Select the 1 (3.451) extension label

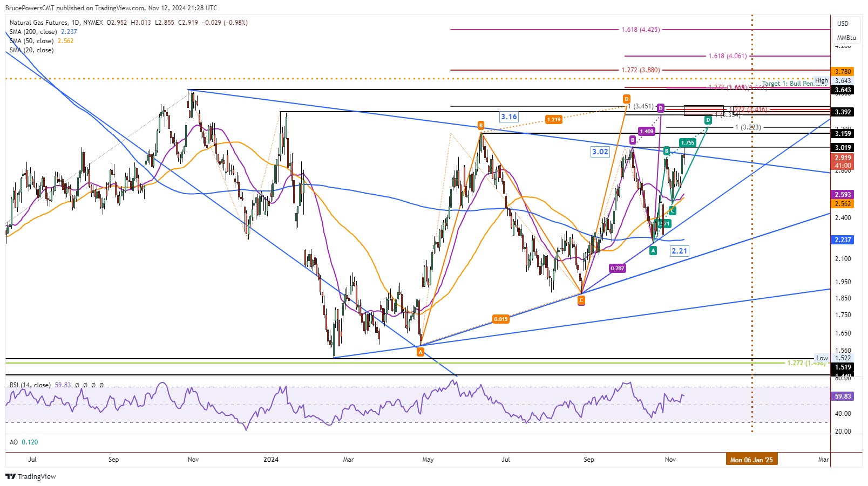[x=641, y=106]
